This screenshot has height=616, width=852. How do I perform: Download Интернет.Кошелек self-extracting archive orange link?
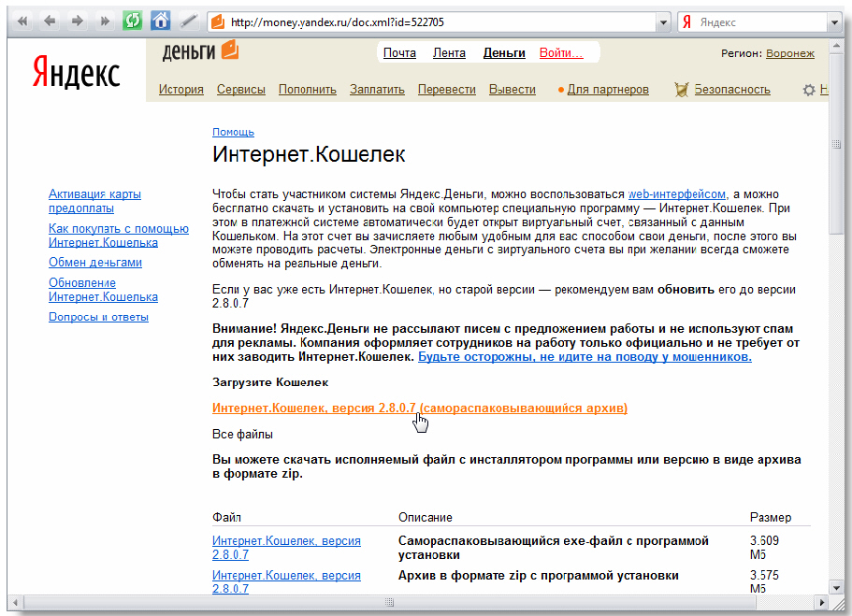(419, 408)
